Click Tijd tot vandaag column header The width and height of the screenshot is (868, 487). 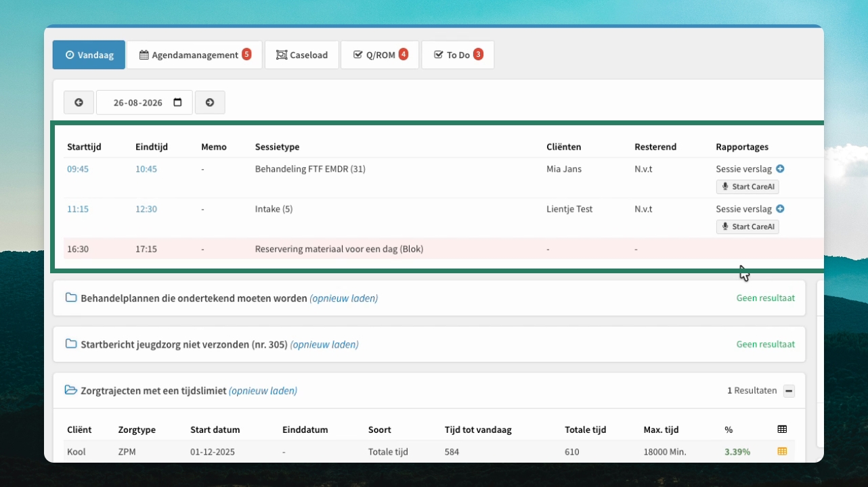coord(478,430)
